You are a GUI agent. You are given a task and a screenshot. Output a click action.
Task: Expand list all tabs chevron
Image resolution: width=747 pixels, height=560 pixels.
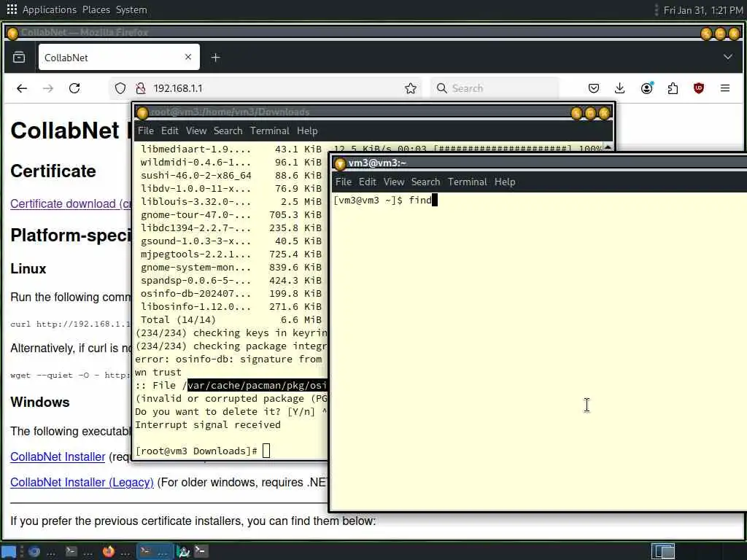728,57
